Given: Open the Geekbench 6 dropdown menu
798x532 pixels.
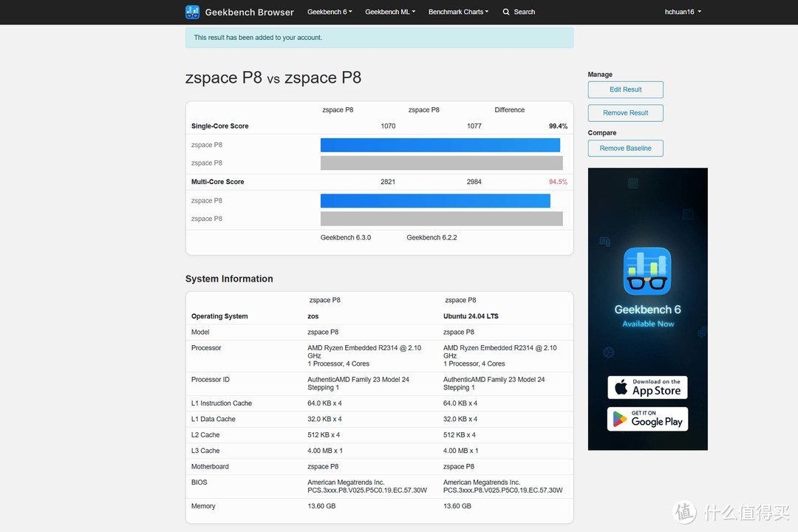Looking at the screenshot, I should 330,12.
